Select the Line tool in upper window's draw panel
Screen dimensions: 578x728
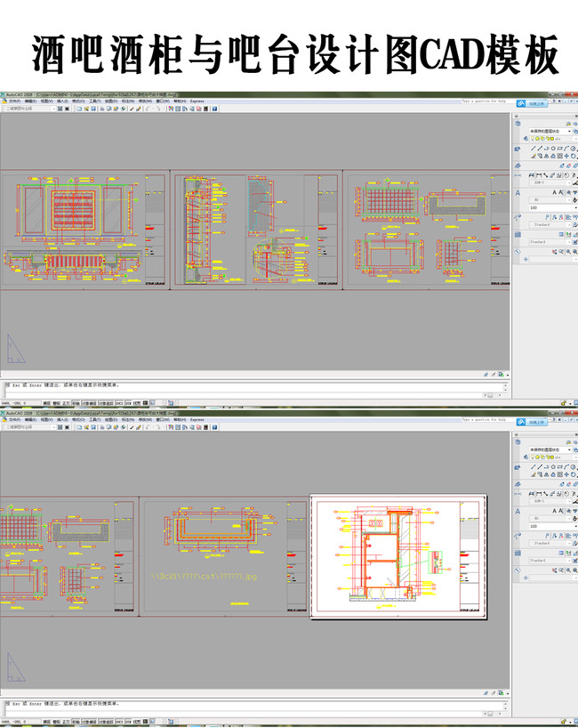pyautogui.click(x=532, y=148)
